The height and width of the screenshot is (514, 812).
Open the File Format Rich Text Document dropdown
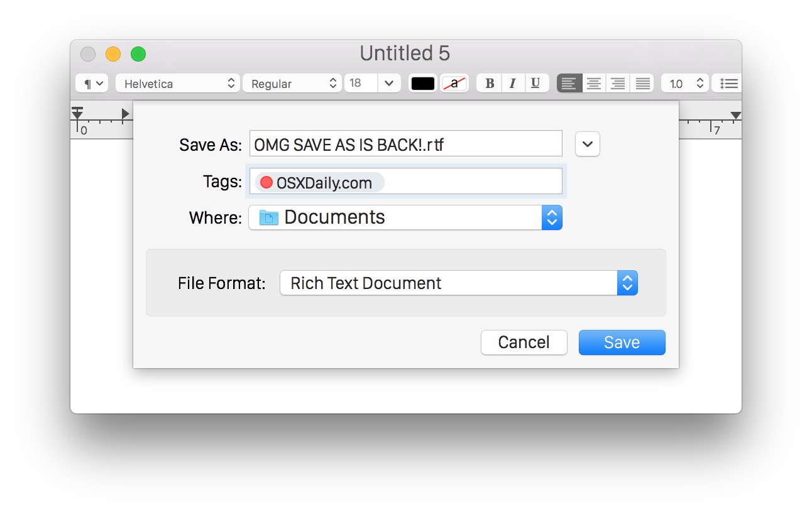pos(459,283)
